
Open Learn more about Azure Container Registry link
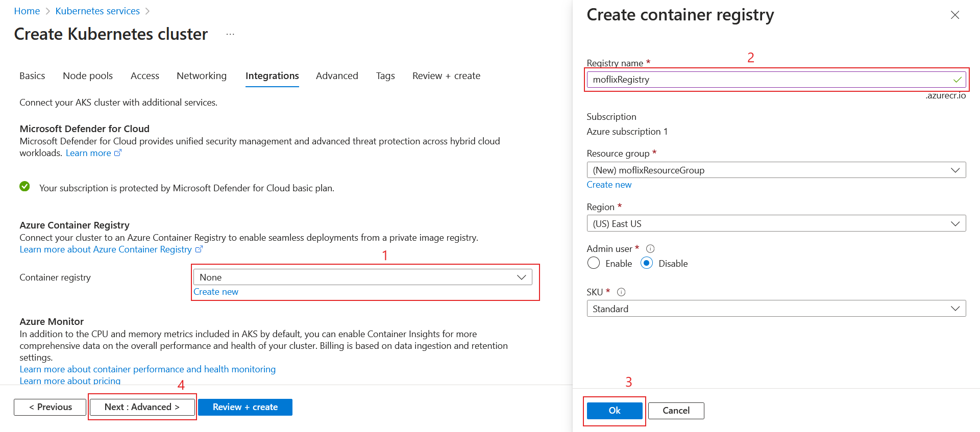[106, 249]
